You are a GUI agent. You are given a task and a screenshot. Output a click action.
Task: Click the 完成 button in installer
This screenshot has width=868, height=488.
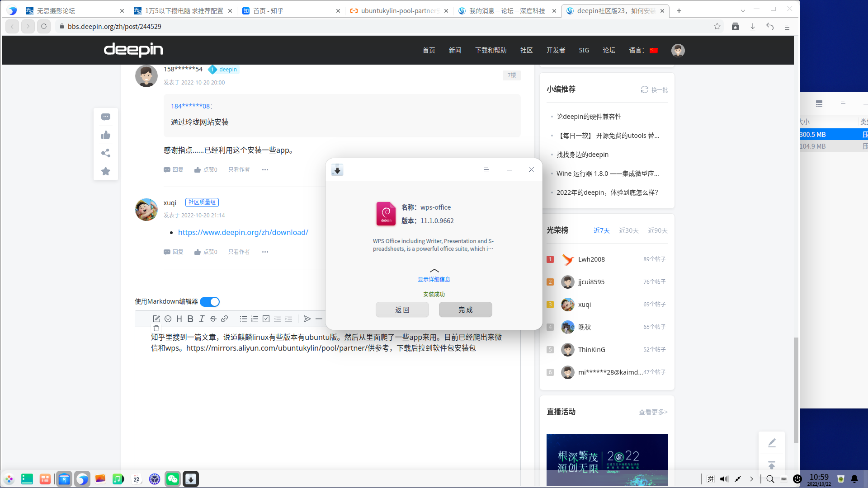(x=465, y=310)
